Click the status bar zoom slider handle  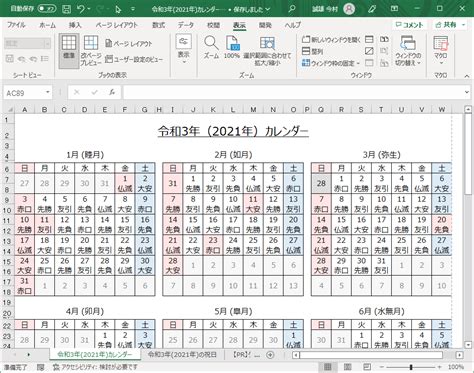[x=411, y=367]
